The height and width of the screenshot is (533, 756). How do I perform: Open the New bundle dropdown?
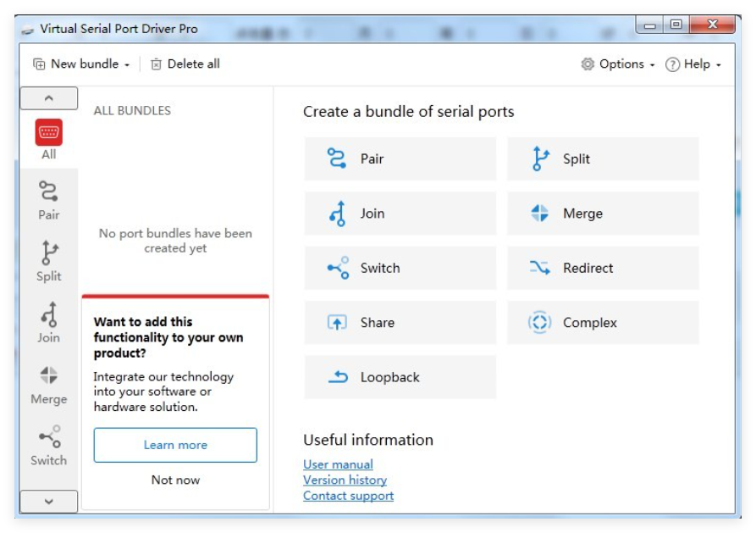[x=81, y=64]
